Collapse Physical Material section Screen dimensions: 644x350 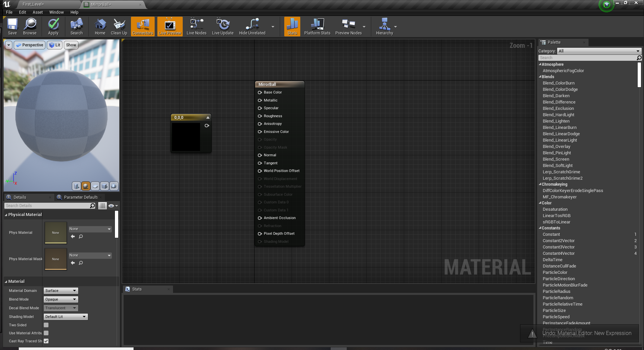click(x=6, y=215)
